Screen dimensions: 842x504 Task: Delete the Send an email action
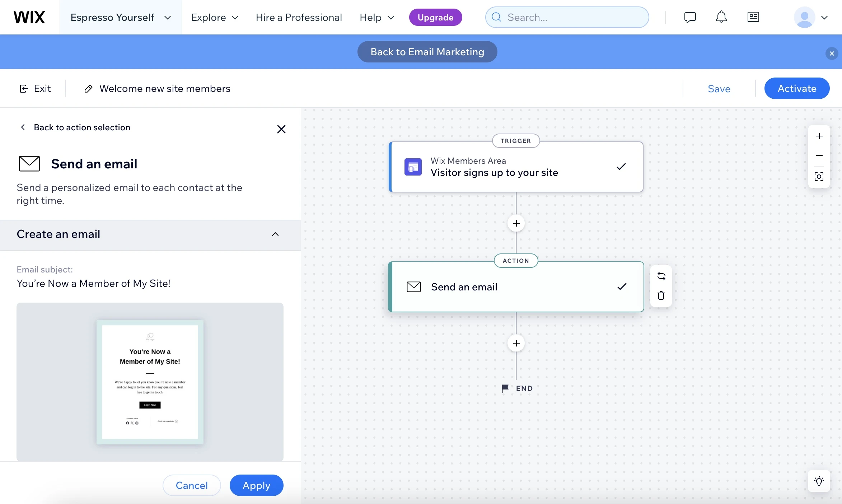661,295
